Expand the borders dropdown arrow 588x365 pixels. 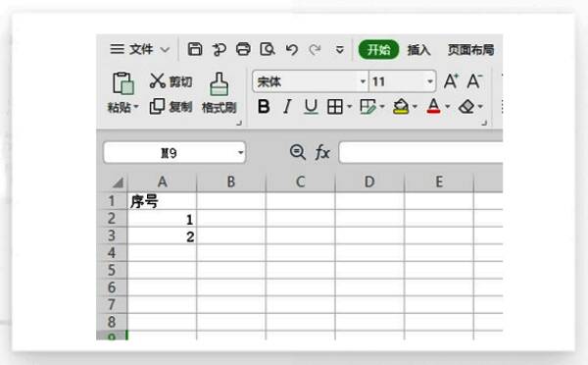click(349, 107)
